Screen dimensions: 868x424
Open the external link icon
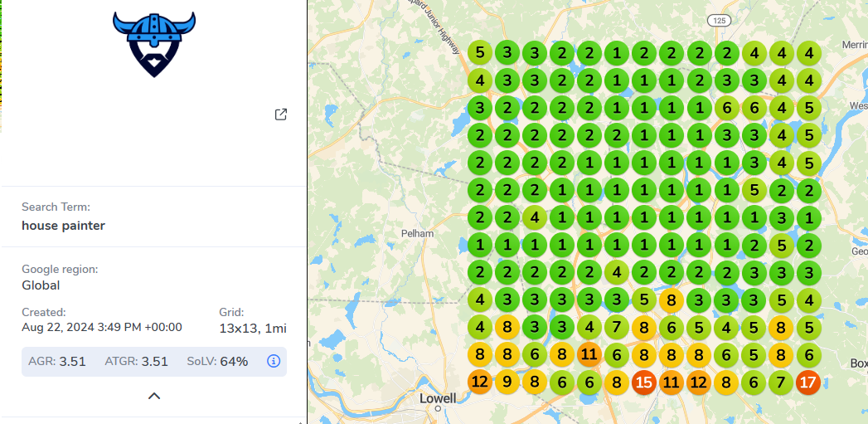coord(281,115)
